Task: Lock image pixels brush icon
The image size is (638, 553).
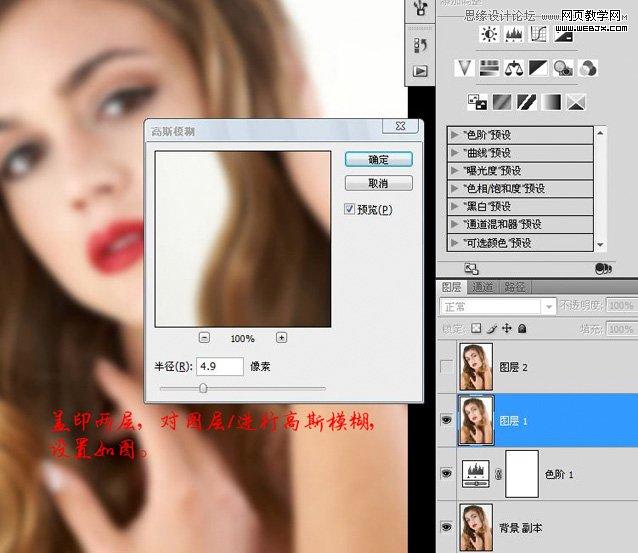Action: [x=492, y=328]
